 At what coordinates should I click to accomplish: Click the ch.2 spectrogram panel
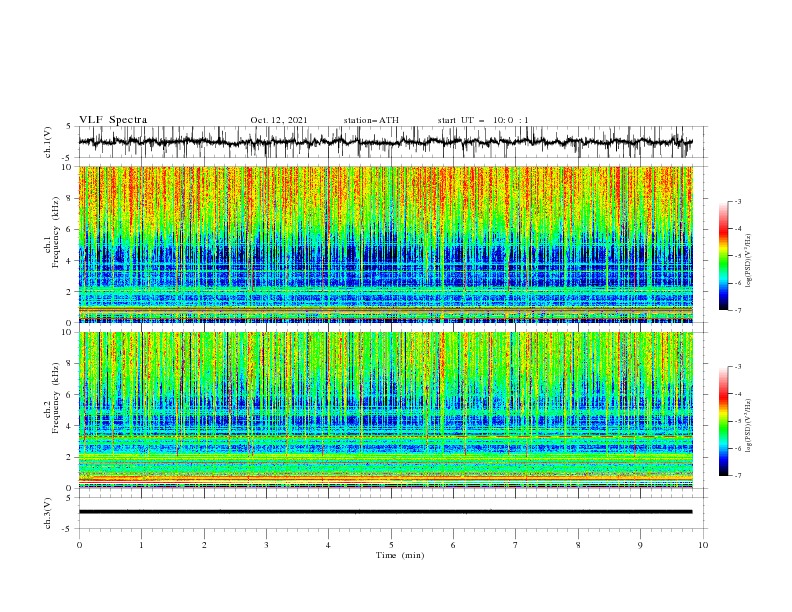[386, 410]
